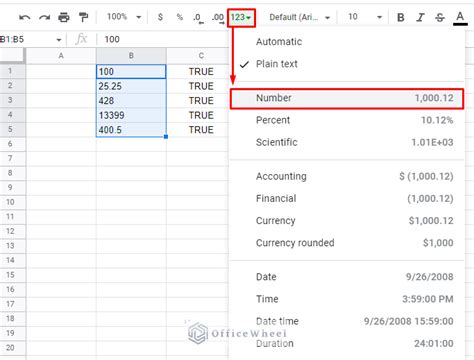Choose Scientific format 1.01E+03
This screenshot has height=360, width=474.
pyautogui.click(x=347, y=142)
